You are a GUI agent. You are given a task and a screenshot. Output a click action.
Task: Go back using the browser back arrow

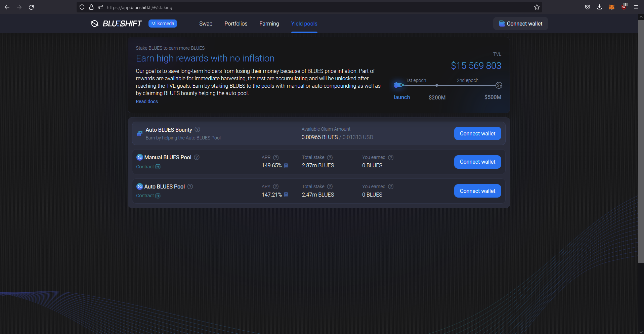click(x=7, y=7)
